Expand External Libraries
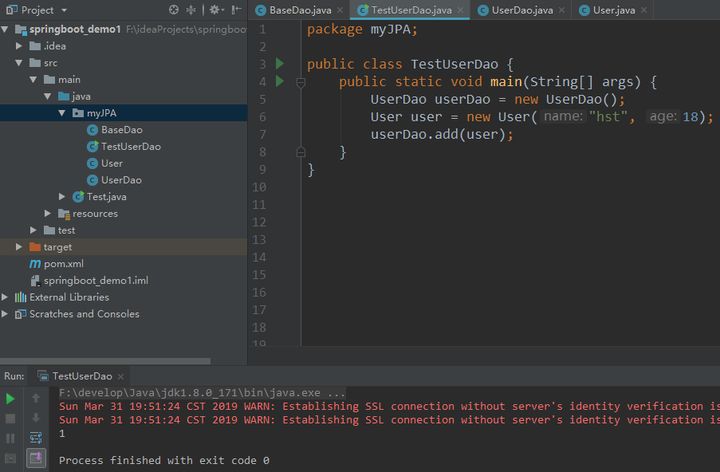 point(5,297)
